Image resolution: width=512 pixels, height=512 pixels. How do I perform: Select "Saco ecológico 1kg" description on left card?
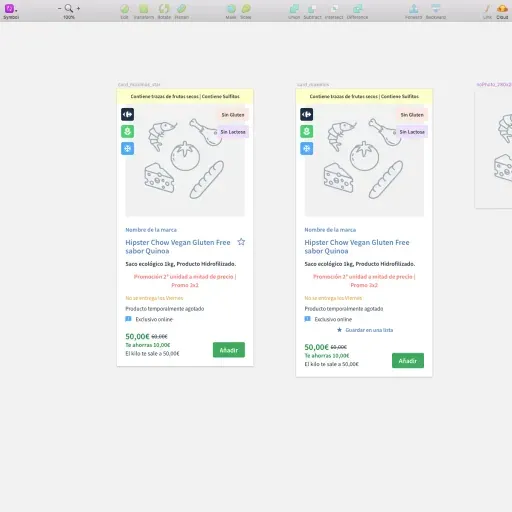click(x=181, y=264)
